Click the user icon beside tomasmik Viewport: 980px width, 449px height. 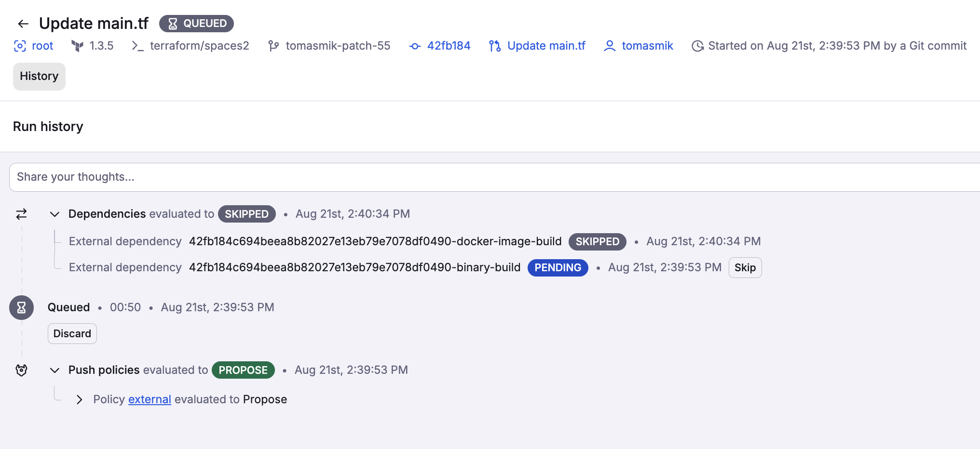point(610,46)
